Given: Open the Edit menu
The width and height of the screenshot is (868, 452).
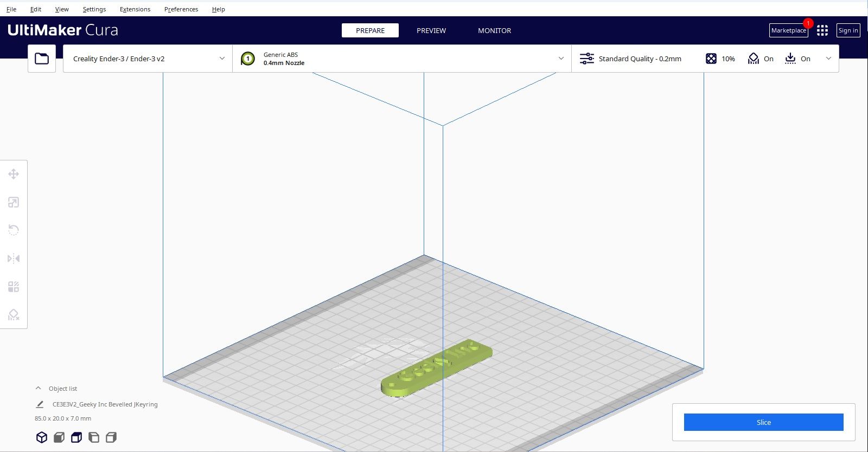Looking at the screenshot, I should coord(36,9).
